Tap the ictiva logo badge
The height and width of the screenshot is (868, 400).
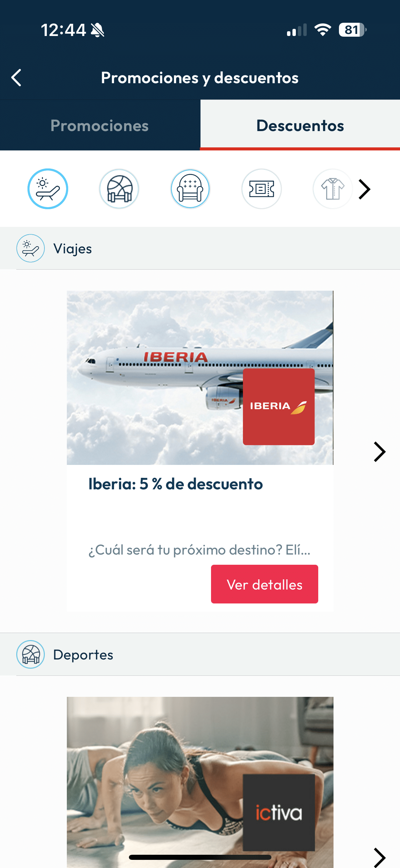[279, 812]
